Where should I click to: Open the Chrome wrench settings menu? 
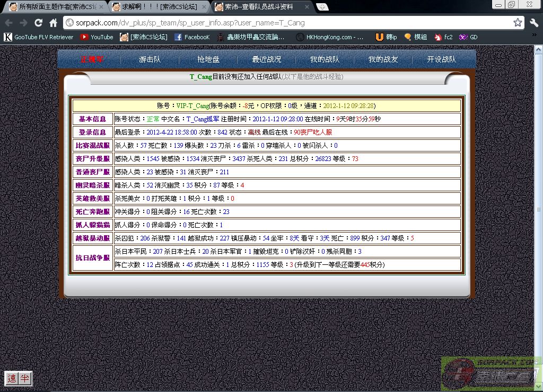coord(533,23)
